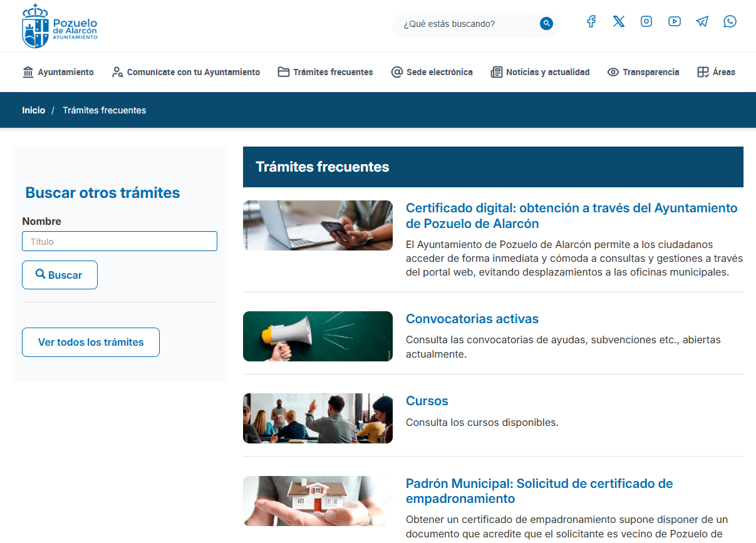
Task: Click the 'Trámites frecuentes' breadcrumb text
Action: (x=105, y=110)
